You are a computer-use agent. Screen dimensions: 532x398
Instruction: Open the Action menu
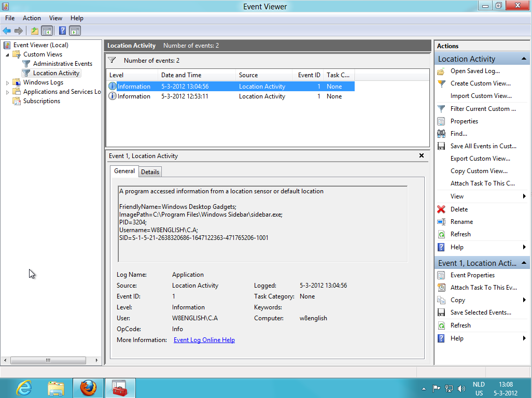32,18
